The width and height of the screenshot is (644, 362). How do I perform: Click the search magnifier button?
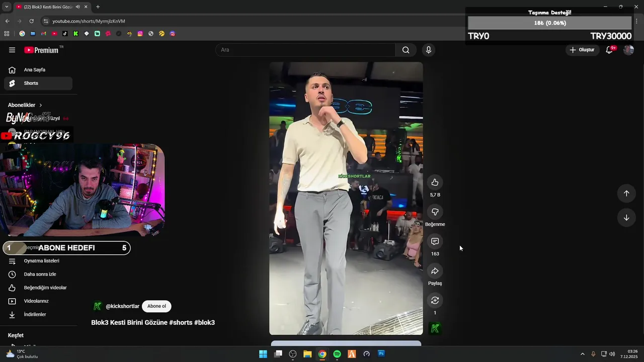pos(406,50)
